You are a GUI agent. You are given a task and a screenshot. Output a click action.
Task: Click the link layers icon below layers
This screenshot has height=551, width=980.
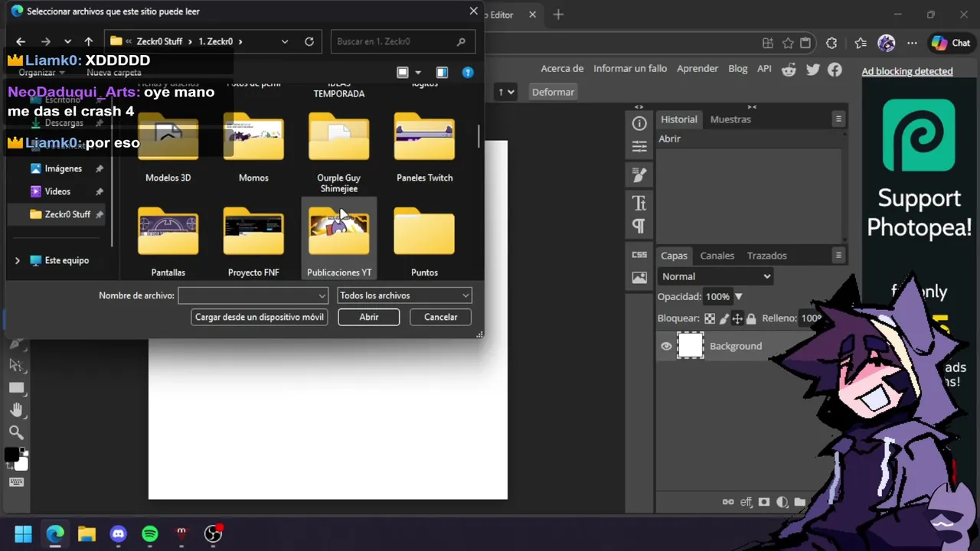728,502
